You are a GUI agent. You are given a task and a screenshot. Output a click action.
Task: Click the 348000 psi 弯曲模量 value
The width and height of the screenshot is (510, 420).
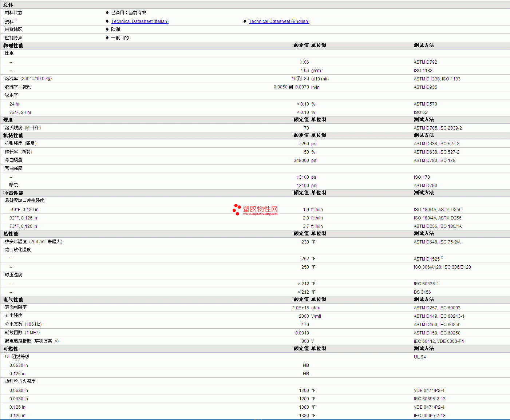(301, 161)
